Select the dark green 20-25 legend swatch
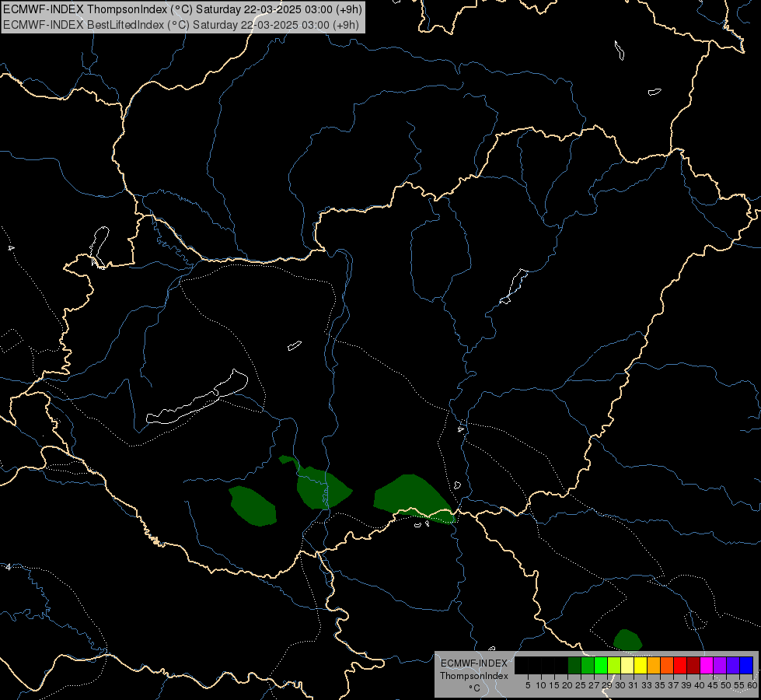This screenshot has width=761, height=700. tap(574, 666)
